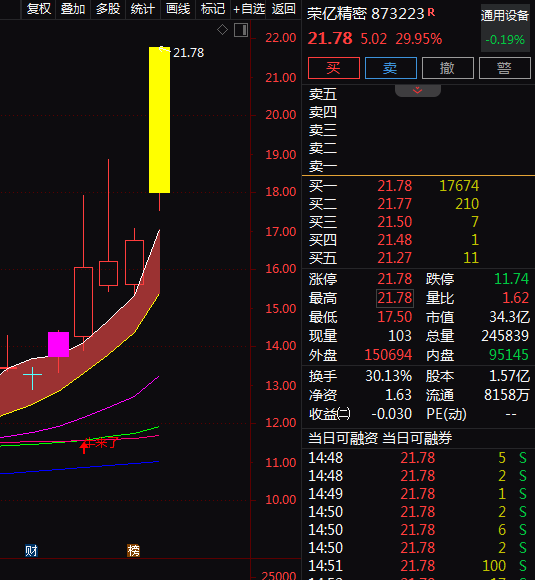The width and height of the screenshot is (535, 580).
Task: Click 外盘 value 150694
Action: click(388, 355)
